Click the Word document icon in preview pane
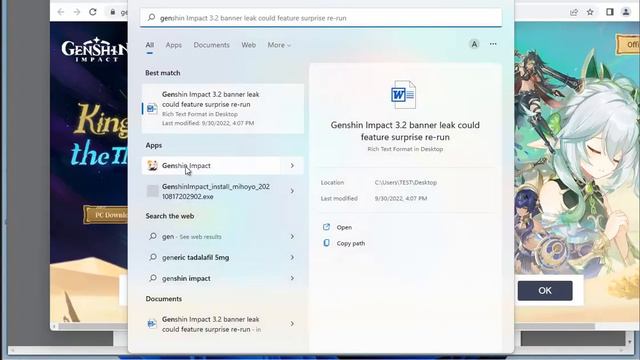 403,94
